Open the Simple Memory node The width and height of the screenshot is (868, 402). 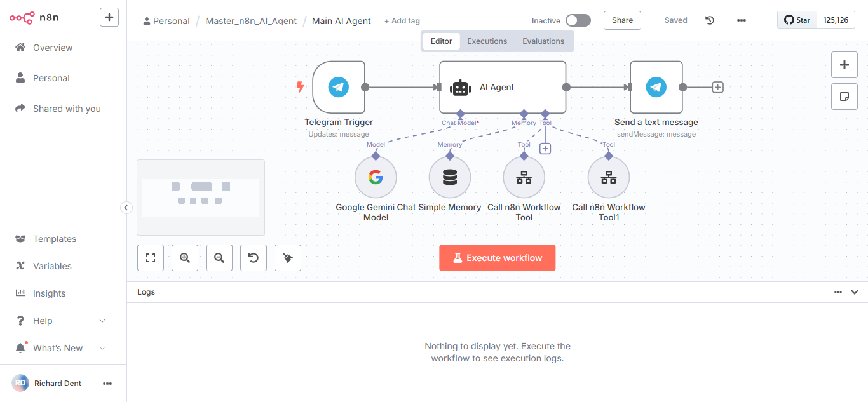point(450,178)
